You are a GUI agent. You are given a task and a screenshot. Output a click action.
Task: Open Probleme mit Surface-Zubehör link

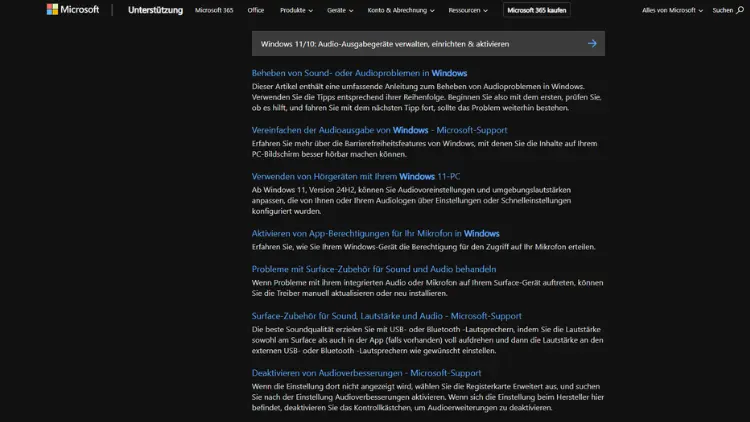[374, 269]
